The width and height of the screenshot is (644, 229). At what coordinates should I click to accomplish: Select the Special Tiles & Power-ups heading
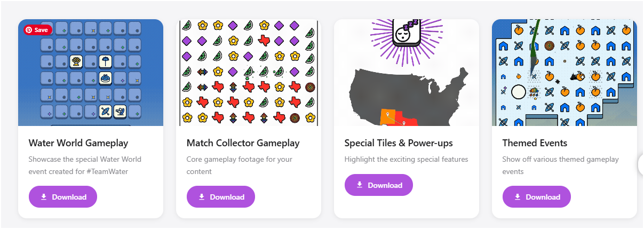399,143
